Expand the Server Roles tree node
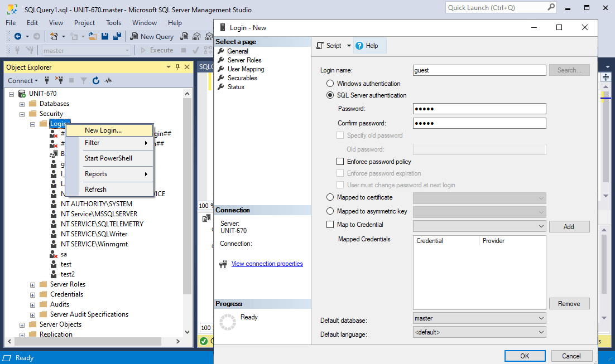Viewport: 615px width, 364px height. coord(32,284)
